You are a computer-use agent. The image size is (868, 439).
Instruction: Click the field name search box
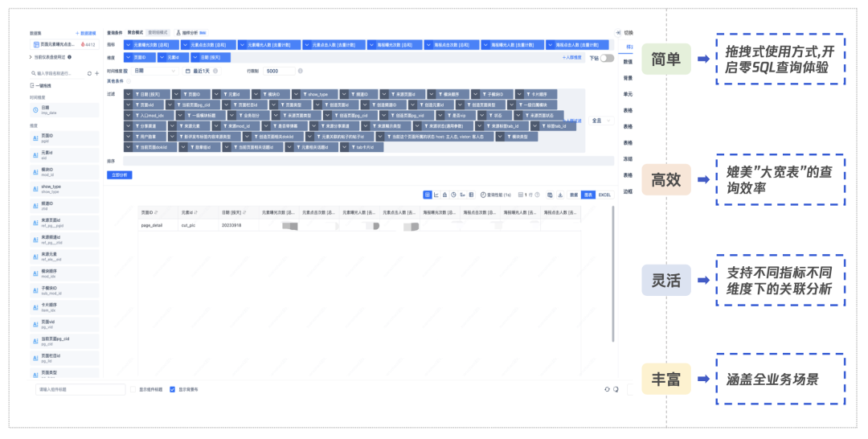pyautogui.click(x=57, y=74)
